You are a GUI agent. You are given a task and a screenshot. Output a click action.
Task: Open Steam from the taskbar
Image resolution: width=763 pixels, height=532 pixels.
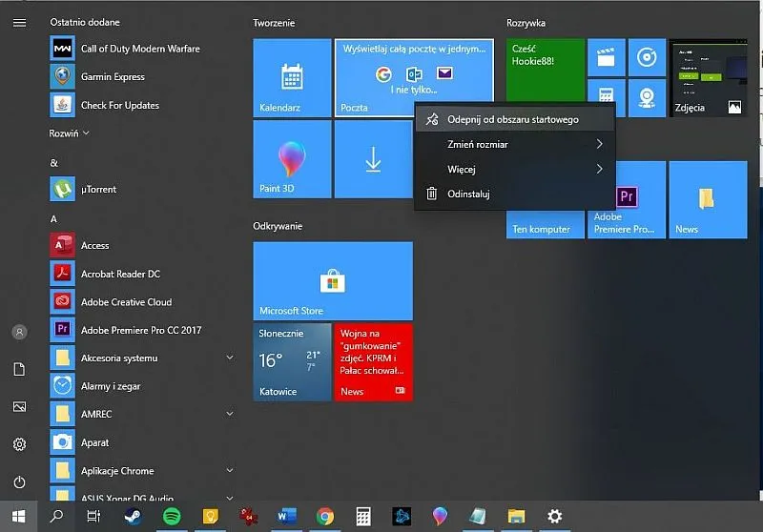[x=134, y=516]
